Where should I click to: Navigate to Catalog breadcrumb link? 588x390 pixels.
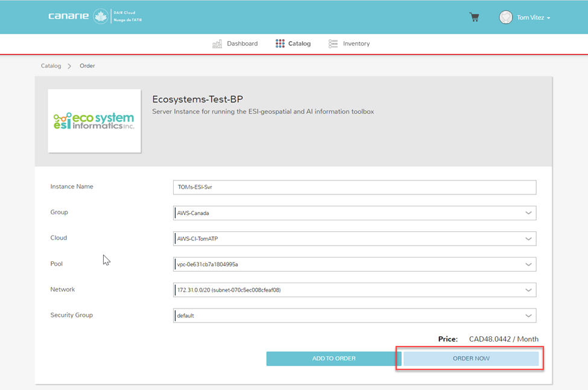coord(51,66)
